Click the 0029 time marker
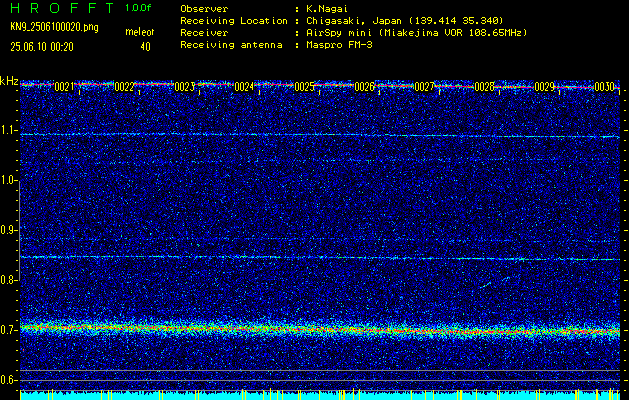 click(x=545, y=87)
